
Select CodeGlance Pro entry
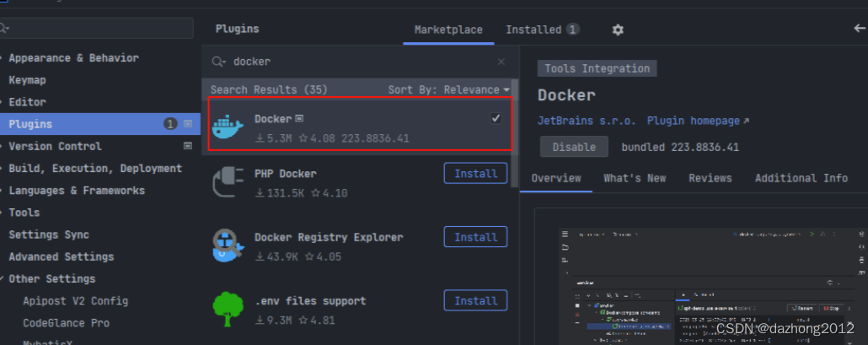click(x=66, y=323)
